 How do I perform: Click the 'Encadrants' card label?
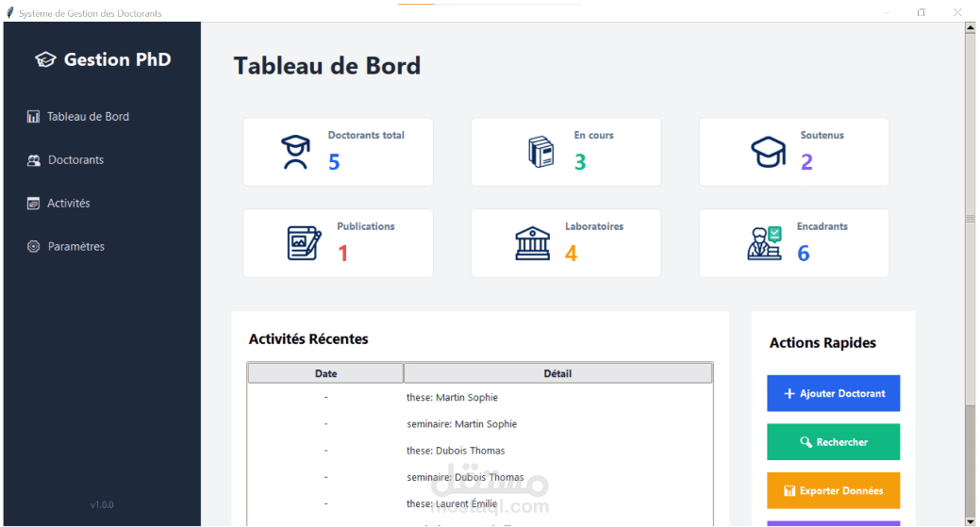[822, 226]
